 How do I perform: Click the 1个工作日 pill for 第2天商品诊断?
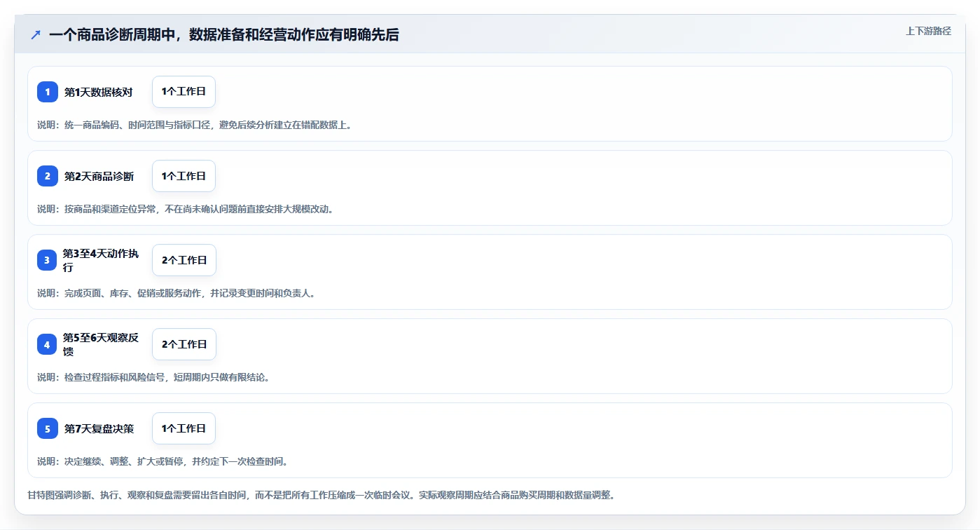coord(184,176)
